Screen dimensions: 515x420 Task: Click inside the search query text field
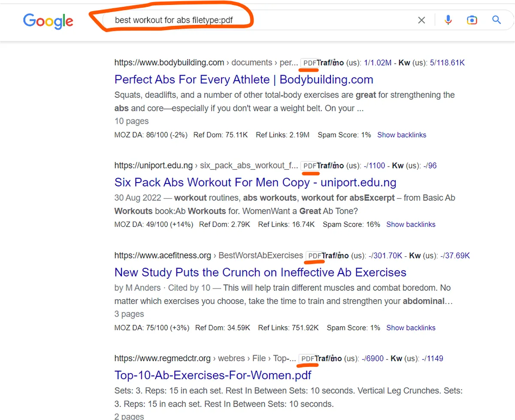pos(257,20)
